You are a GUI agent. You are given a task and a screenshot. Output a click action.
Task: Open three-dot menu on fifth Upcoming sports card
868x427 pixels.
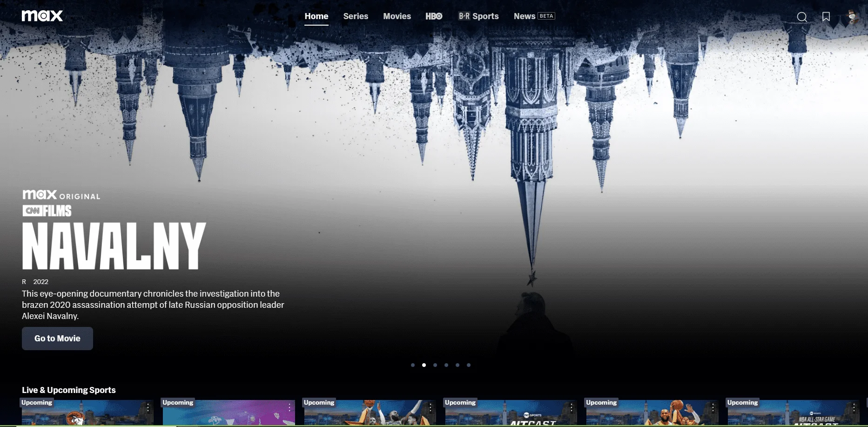point(713,408)
